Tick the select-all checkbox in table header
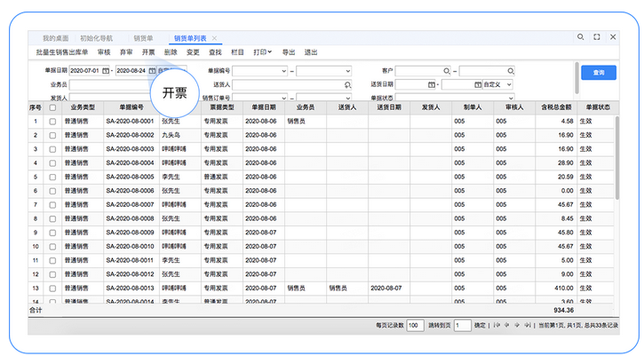This screenshot has width=644, height=356. click(x=52, y=107)
